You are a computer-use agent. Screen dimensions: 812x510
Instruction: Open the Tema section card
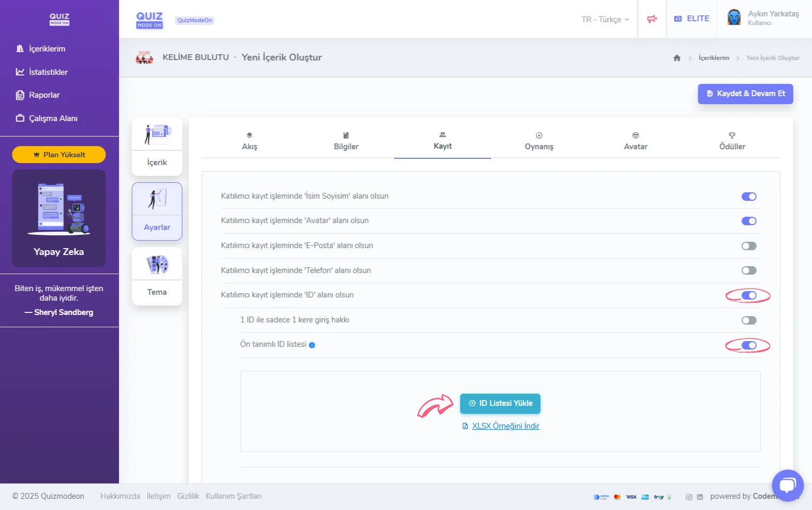click(157, 276)
